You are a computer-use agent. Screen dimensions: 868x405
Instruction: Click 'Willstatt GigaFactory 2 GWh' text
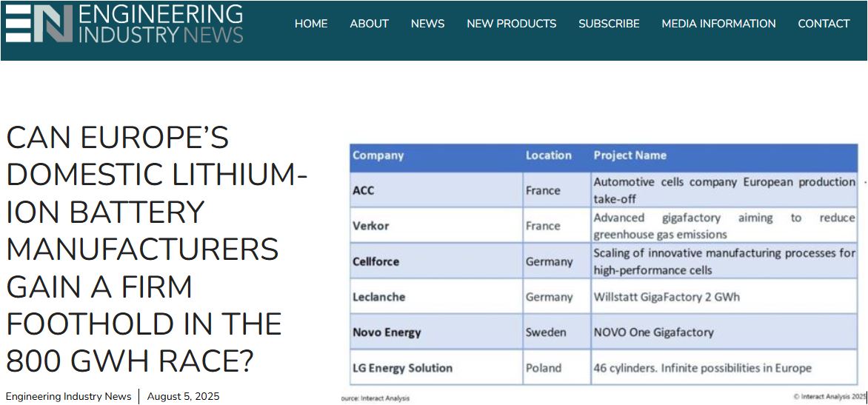click(667, 297)
